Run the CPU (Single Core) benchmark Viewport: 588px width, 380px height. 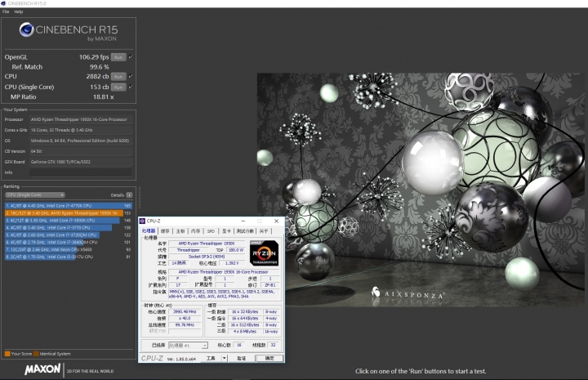(x=118, y=87)
